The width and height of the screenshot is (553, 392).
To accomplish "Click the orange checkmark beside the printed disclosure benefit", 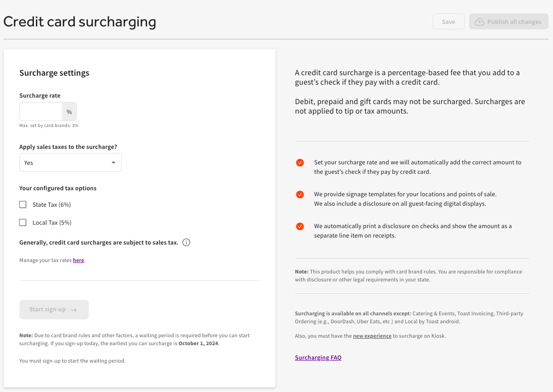I will (x=300, y=226).
